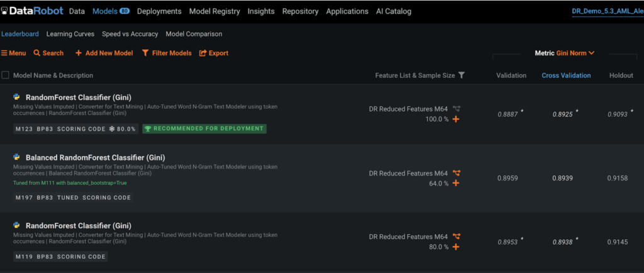Click DR Reduced Features M64 in M197 row
644x273 pixels.
pos(408,173)
